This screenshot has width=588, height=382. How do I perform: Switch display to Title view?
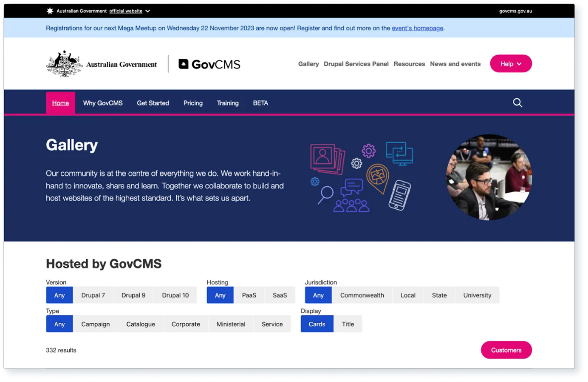348,324
